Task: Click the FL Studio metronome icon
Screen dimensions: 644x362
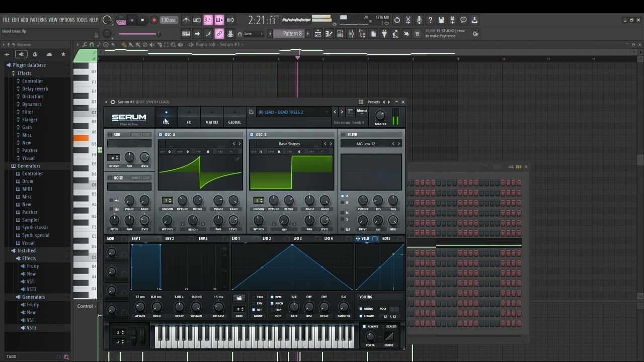Action: click(x=186, y=20)
